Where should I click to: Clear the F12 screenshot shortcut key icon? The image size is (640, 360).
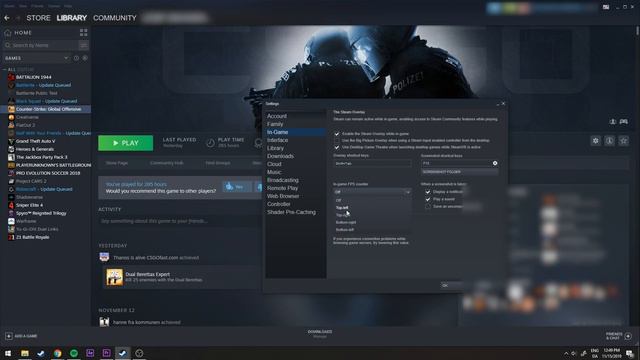495,163
